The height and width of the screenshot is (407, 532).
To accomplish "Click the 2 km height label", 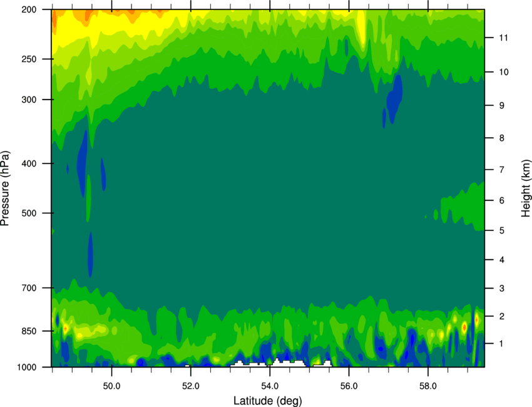I will click(502, 316).
